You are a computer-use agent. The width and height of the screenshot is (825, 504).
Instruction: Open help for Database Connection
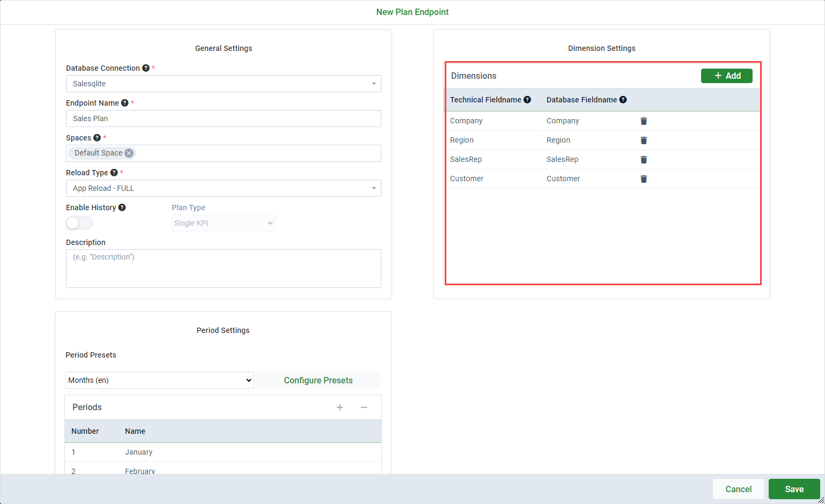click(x=146, y=68)
